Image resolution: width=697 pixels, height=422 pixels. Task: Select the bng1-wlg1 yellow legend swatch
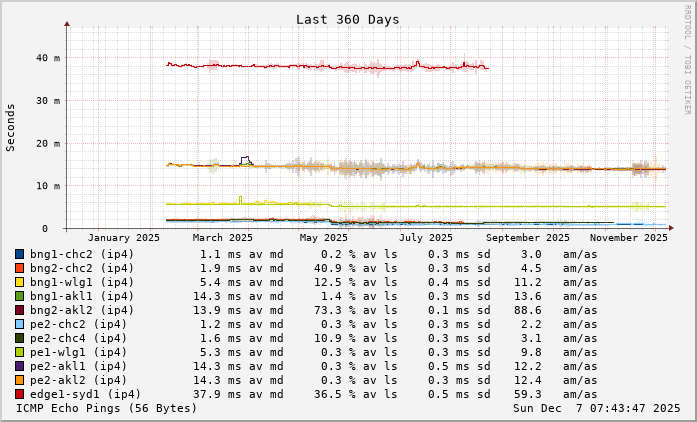[19, 283]
